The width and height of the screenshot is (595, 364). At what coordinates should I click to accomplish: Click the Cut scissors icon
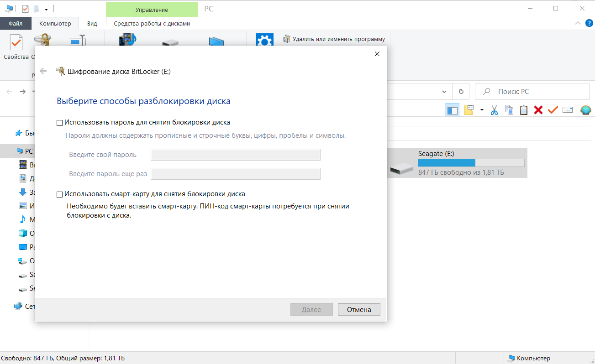click(494, 110)
